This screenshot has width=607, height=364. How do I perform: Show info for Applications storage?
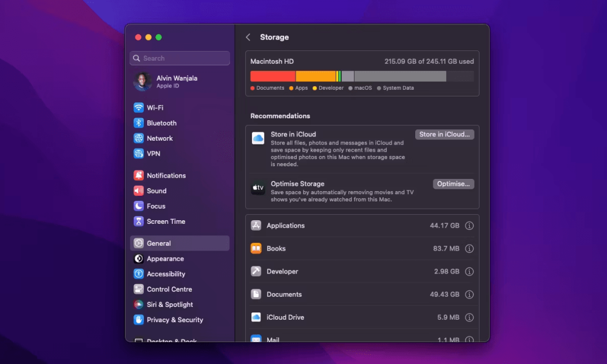[x=469, y=226]
